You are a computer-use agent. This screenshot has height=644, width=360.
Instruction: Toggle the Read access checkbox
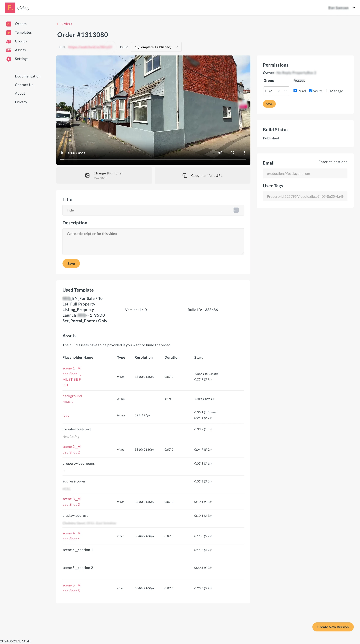pos(295,91)
